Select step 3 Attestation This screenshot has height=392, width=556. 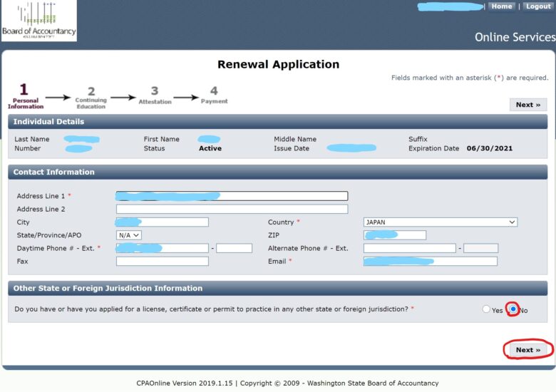coord(155,96)
